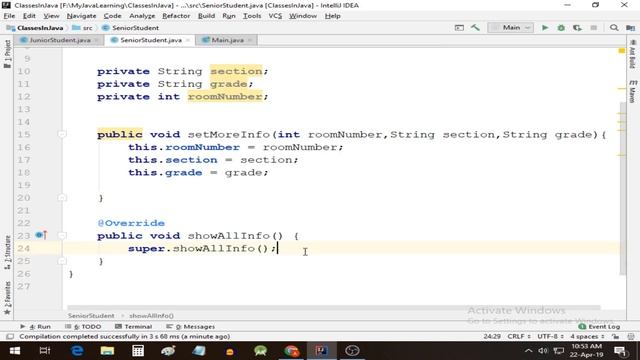The image size is (640, 360).
Task: Open the VCS menu
Action: coord(275,16)
